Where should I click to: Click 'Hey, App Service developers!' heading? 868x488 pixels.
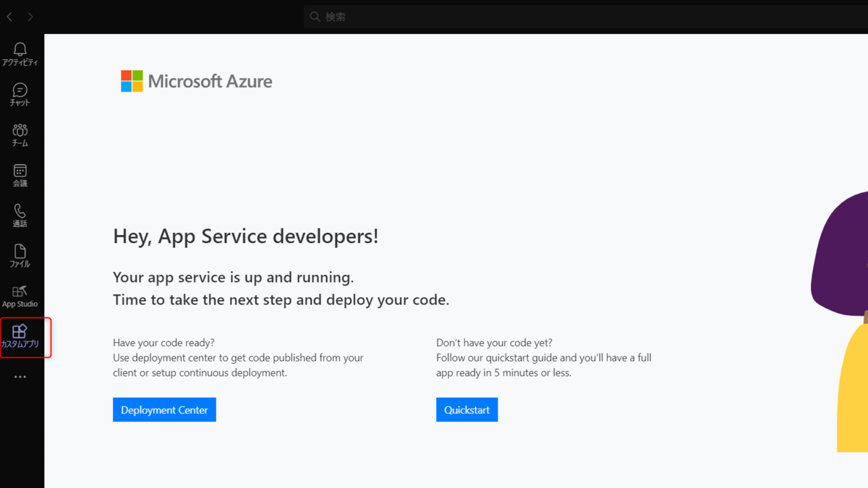pyautogui.click(x=246, y=236)
